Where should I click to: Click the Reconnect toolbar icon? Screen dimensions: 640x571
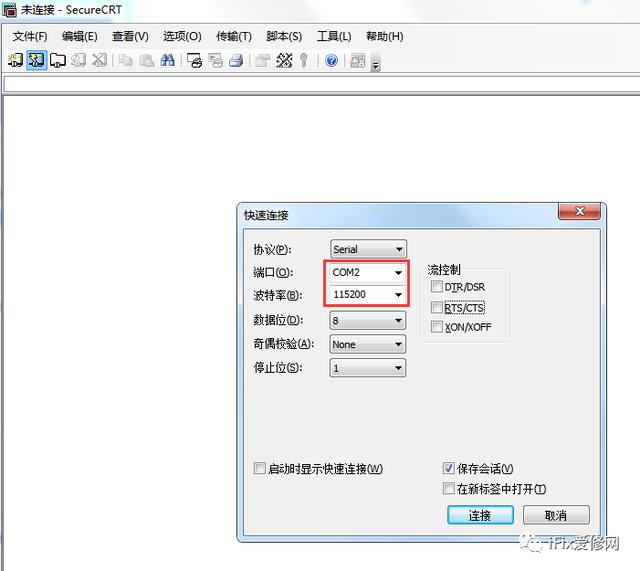click(78, 60)
